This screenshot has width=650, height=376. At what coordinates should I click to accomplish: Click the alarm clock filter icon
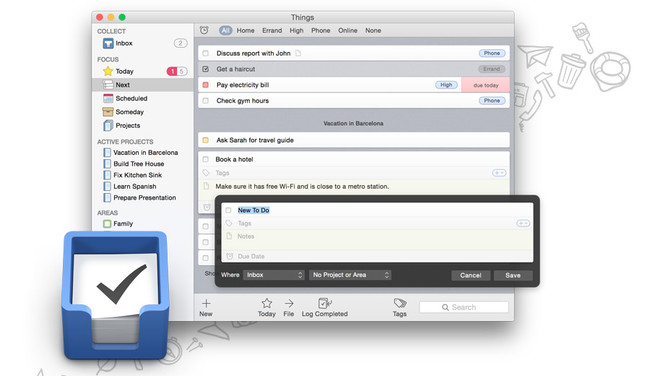point(204,30)
